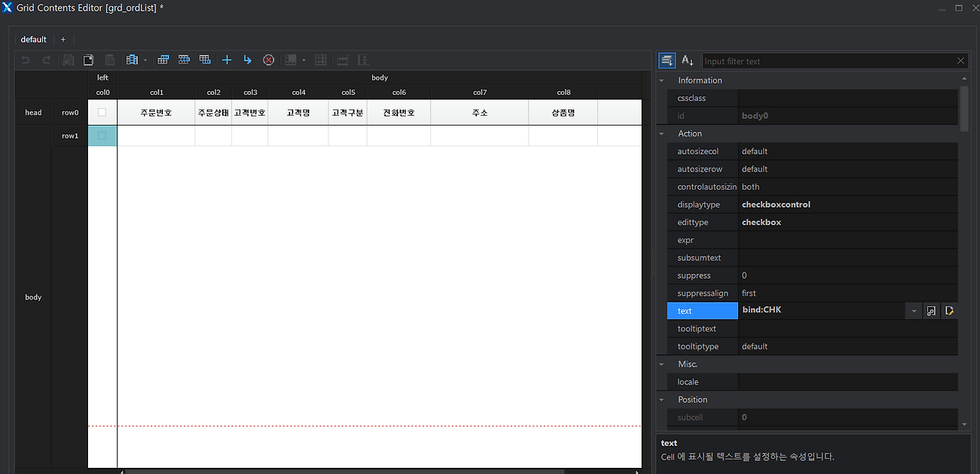Select the Undo icon in the toolbar
The width and height of the screenshot is (980, 474).
25,60
